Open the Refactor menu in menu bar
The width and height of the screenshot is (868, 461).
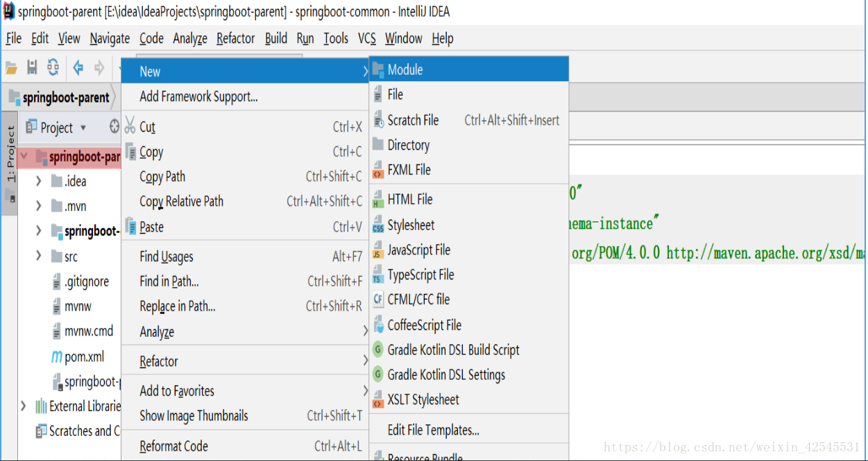click(x=236, y=39)
